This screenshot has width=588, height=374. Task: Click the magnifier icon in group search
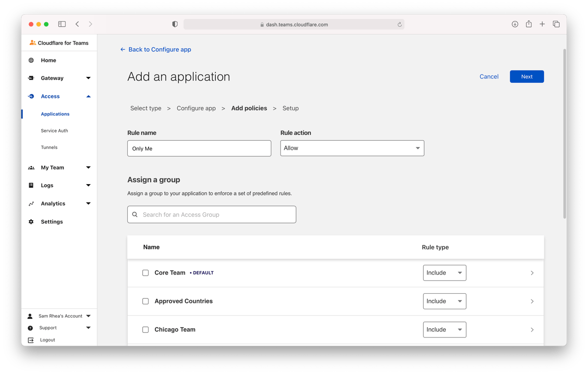tap(135, 214)
